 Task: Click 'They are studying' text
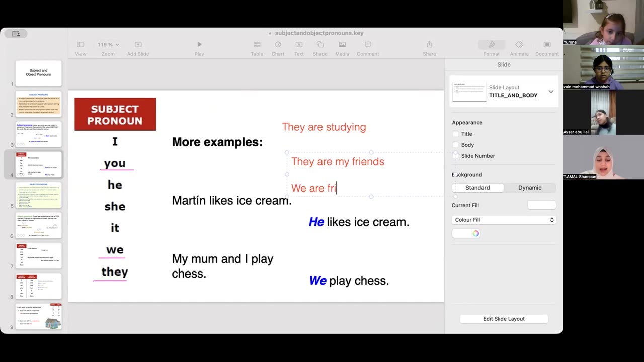point(324,127)
